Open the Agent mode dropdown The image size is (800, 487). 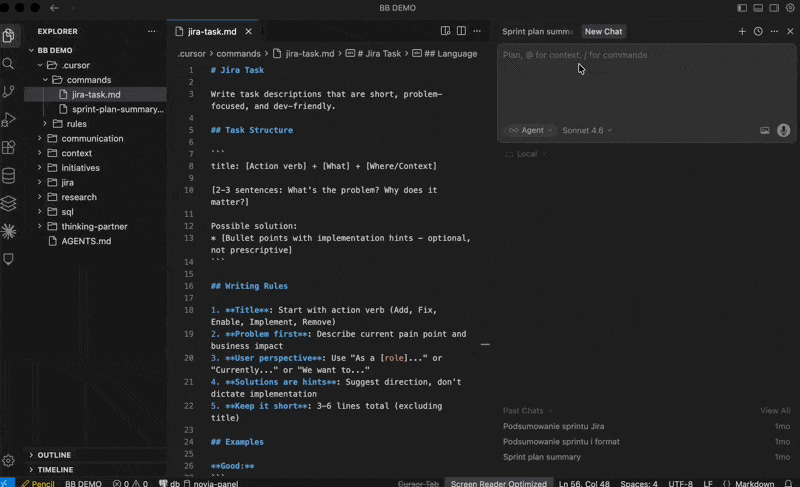[x=530, y=131]
